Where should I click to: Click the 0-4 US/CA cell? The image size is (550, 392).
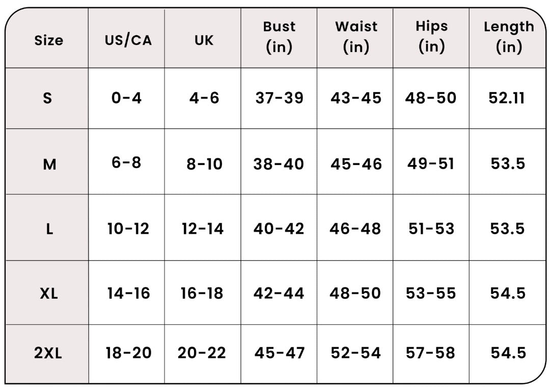[x=126, y=98]
